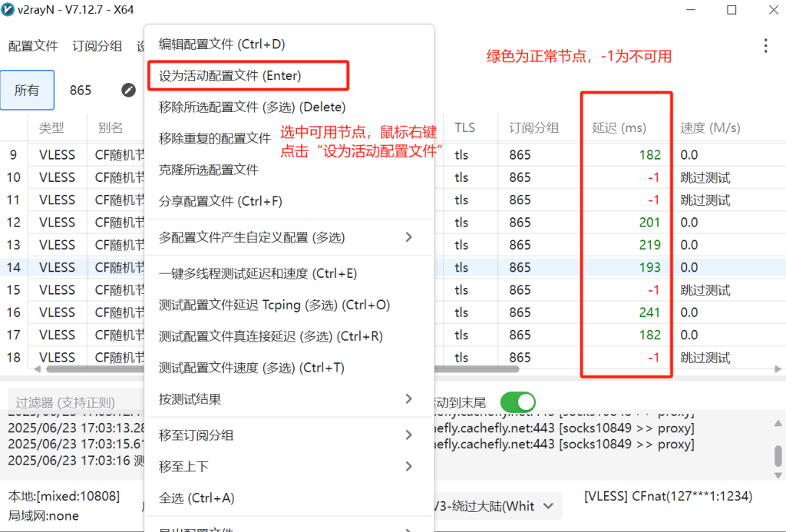Switch to the 865 subscription group tab

coord(80,91)
